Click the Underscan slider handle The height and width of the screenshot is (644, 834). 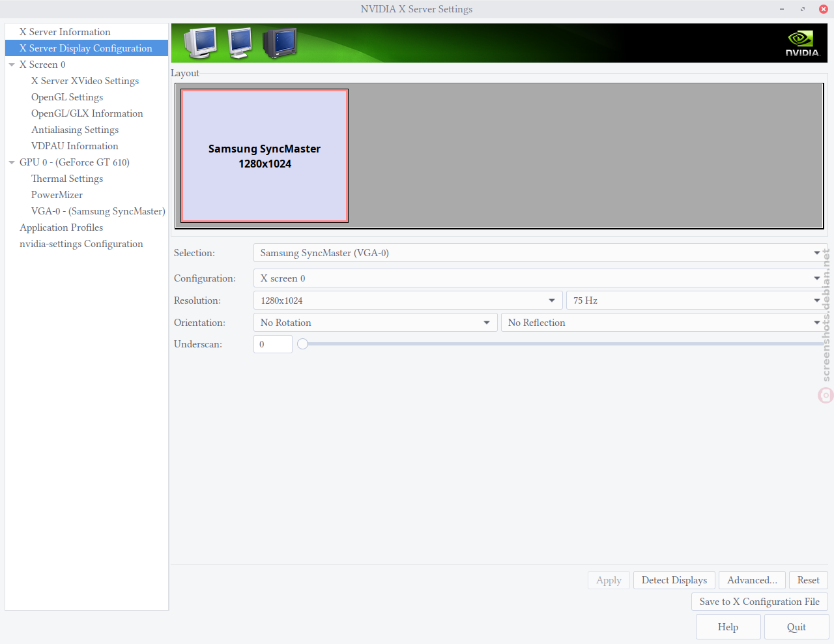tap(302, 344)
